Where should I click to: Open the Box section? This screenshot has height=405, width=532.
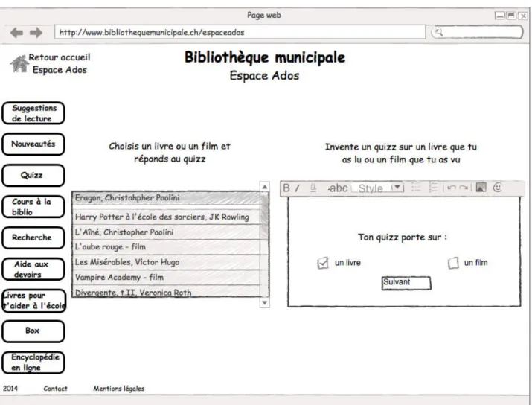[33, 331]
